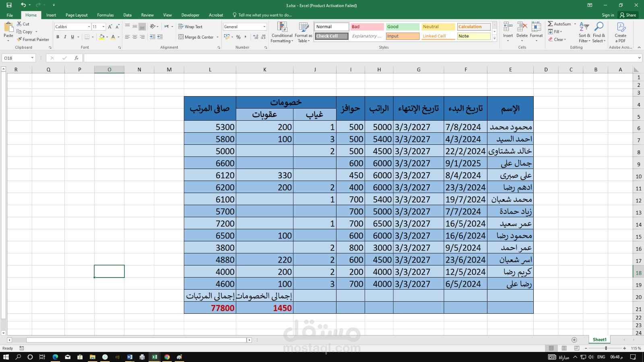Image resolution: width=644 pixels, height=362 pixels.
Task: Toggle Wrap Text for the cell
Action: [190, 27]
